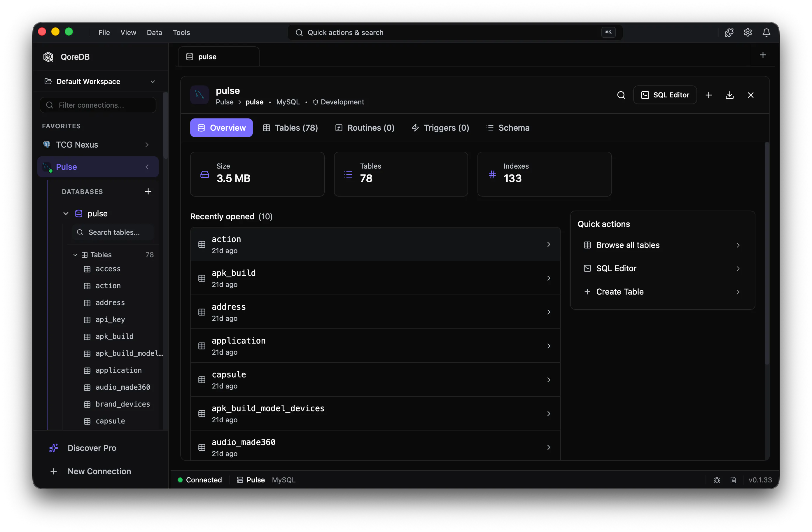Image resolution: width=812 pixels, height=532 pixels.
Task: Click the v0.1.33 version label
Action: (x=760, y=480)
